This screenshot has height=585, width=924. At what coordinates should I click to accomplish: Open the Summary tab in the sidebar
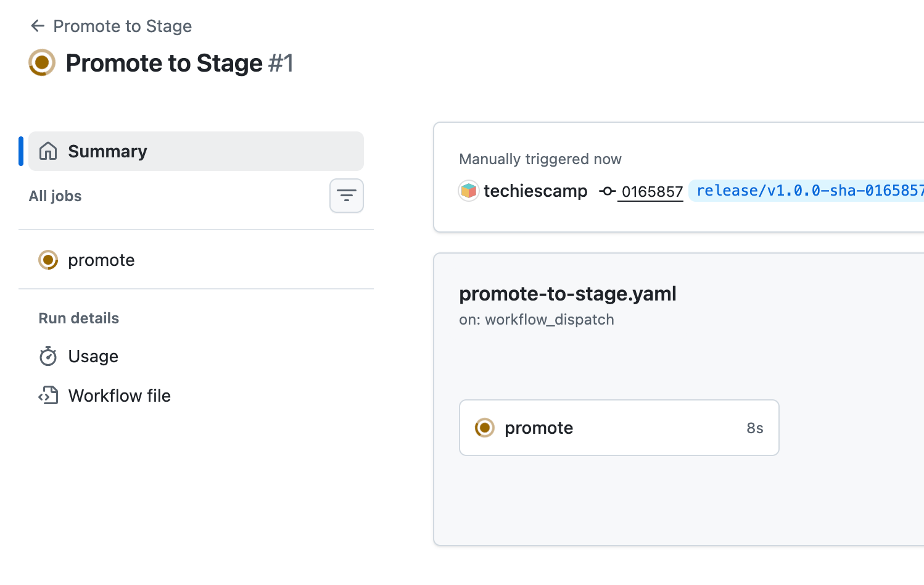[x=107, y=151]
